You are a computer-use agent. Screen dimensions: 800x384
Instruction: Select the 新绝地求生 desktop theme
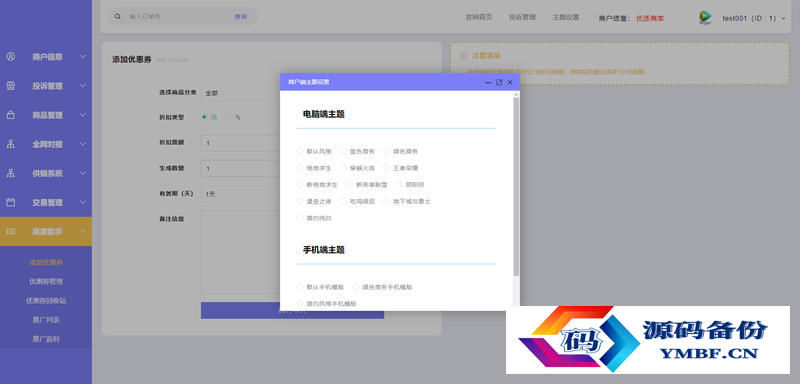click(300, 184)
